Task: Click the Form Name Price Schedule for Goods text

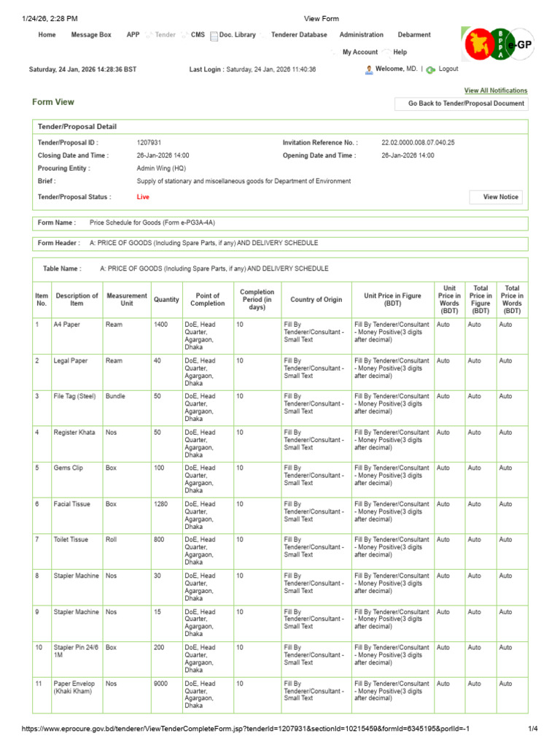Action: [152, 222]
